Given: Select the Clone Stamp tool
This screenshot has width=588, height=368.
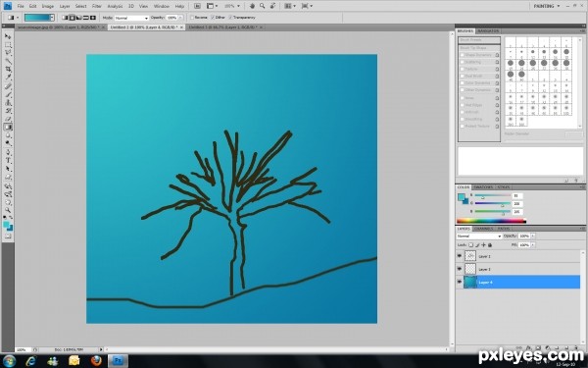Looking at the screenshot, I should [x=8, y=102].
